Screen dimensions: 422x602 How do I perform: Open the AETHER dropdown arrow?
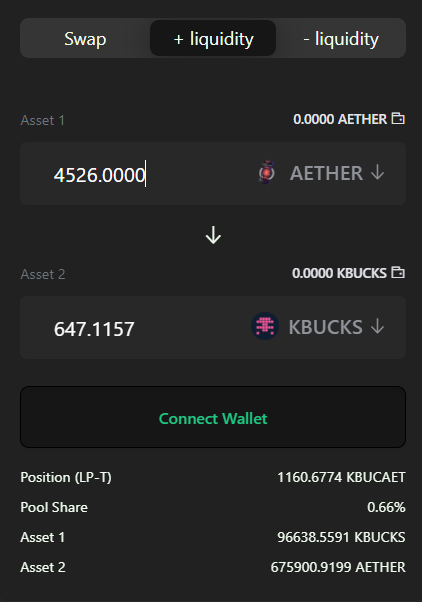tap(378, 172)
